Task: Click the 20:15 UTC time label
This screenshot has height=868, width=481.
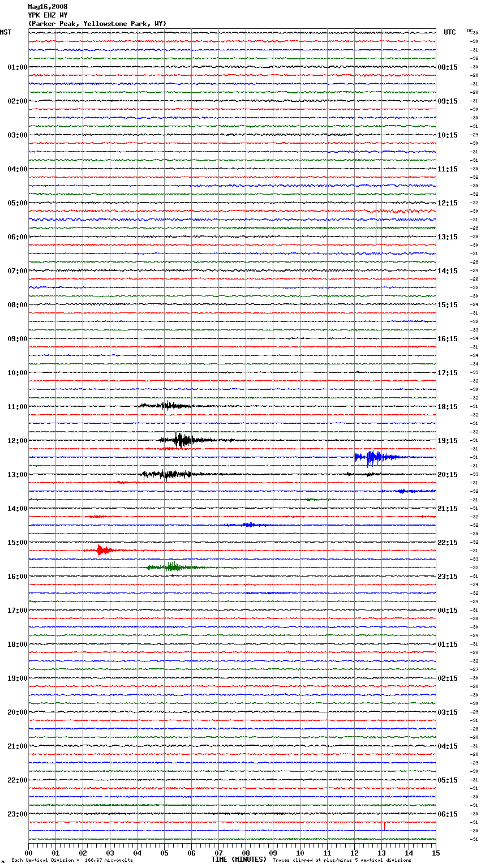Action: pos(448,475)
